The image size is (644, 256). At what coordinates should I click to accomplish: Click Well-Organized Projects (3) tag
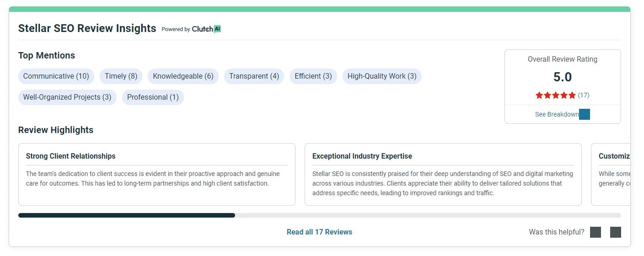coord(67,97)
